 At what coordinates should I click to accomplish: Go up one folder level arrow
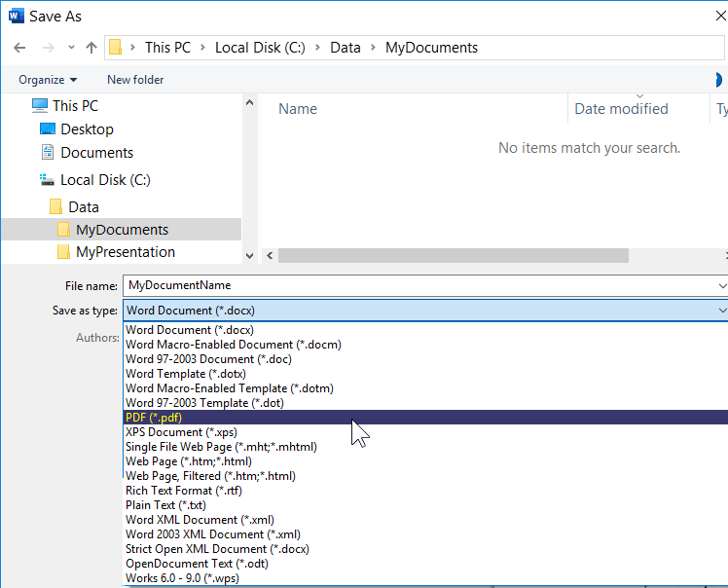[x=91, y=48]
